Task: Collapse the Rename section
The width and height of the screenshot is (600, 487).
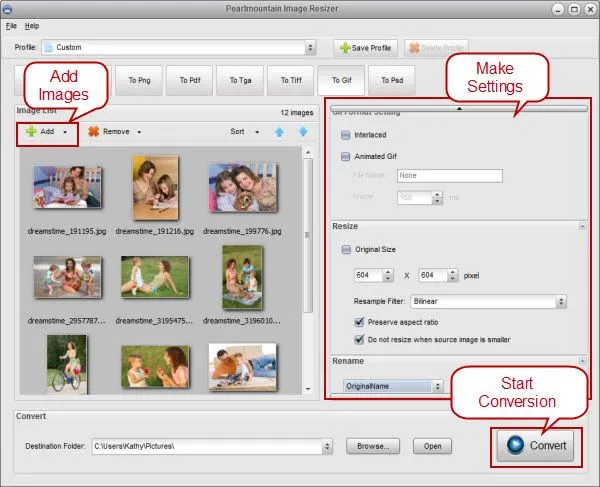Action: [582, 361]
